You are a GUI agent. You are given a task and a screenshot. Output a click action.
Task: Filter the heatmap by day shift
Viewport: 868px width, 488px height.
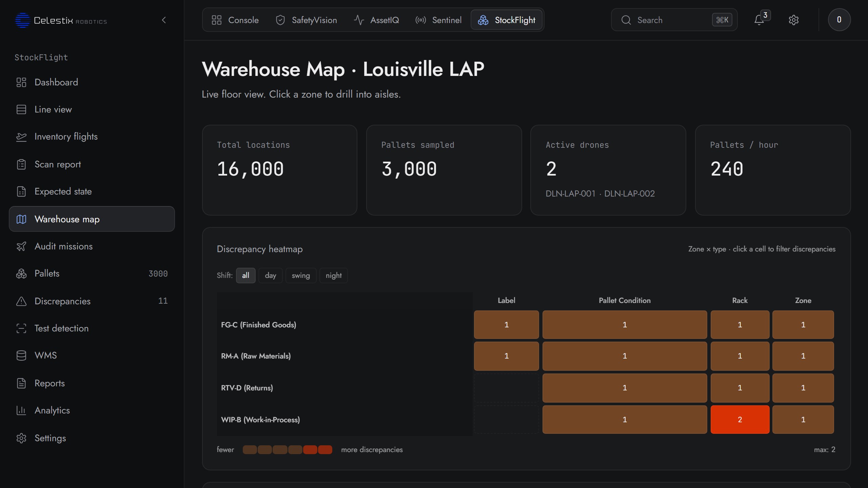point(271,276)
